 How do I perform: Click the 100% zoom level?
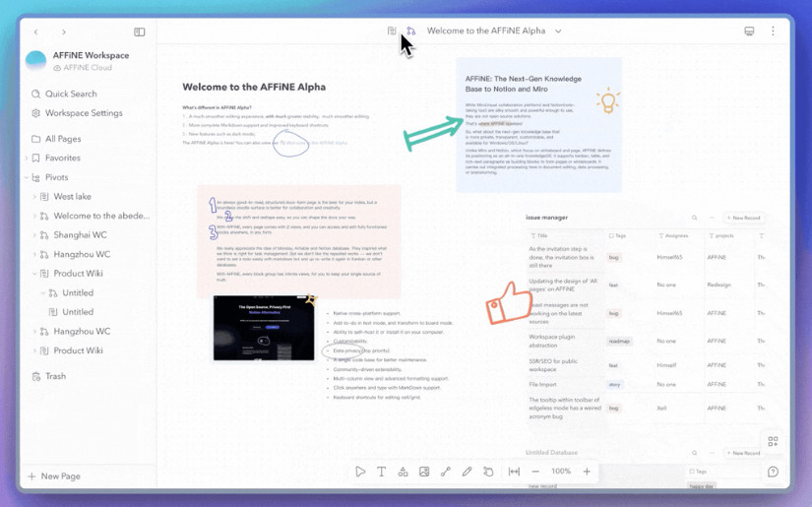click(x=561, y=472)
